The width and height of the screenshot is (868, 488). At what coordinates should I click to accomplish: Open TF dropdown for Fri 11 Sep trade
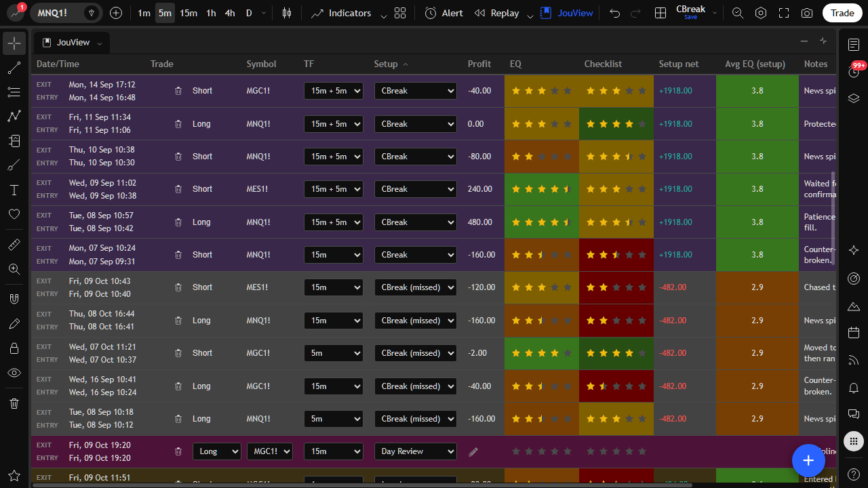point(334,124)
